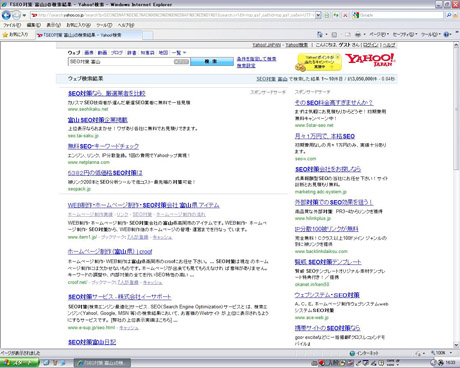Screen dimensions: 460x368
Task: Click the Refresh icon beside the address bar
Action: 336,15
